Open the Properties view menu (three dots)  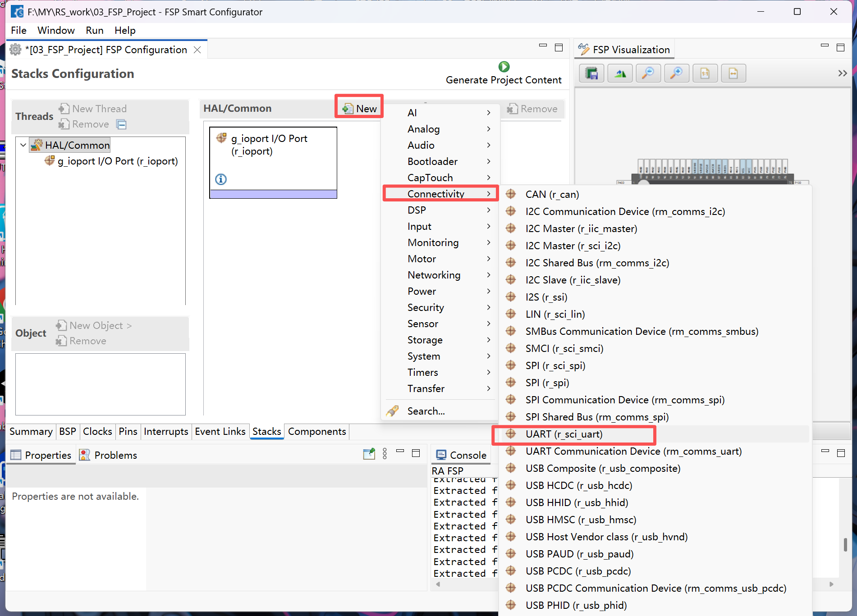click(x=385, y=454)
